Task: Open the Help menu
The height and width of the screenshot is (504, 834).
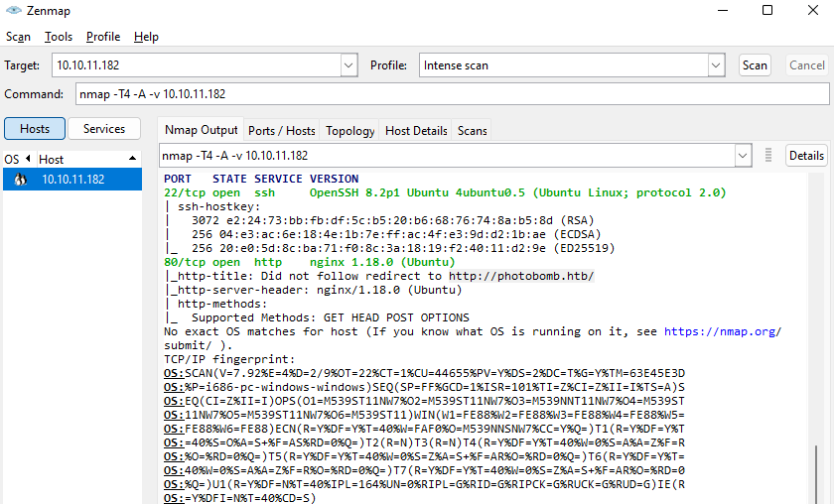Action: [x=146, y=37]
